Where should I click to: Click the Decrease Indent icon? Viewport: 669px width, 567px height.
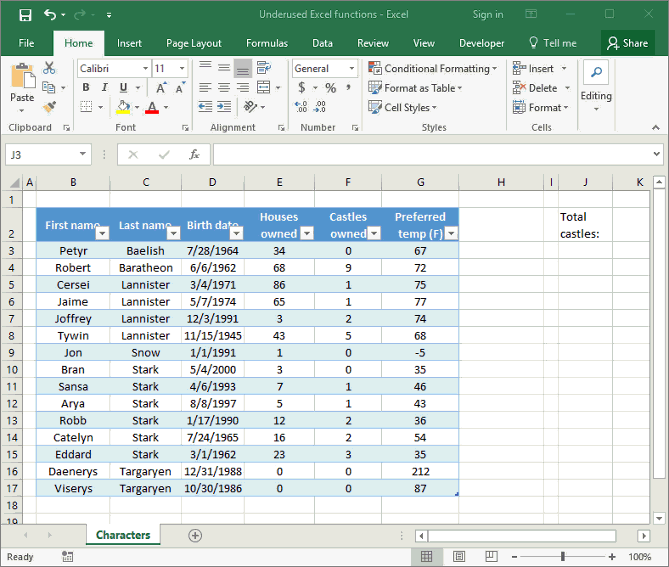click(205, 107)
